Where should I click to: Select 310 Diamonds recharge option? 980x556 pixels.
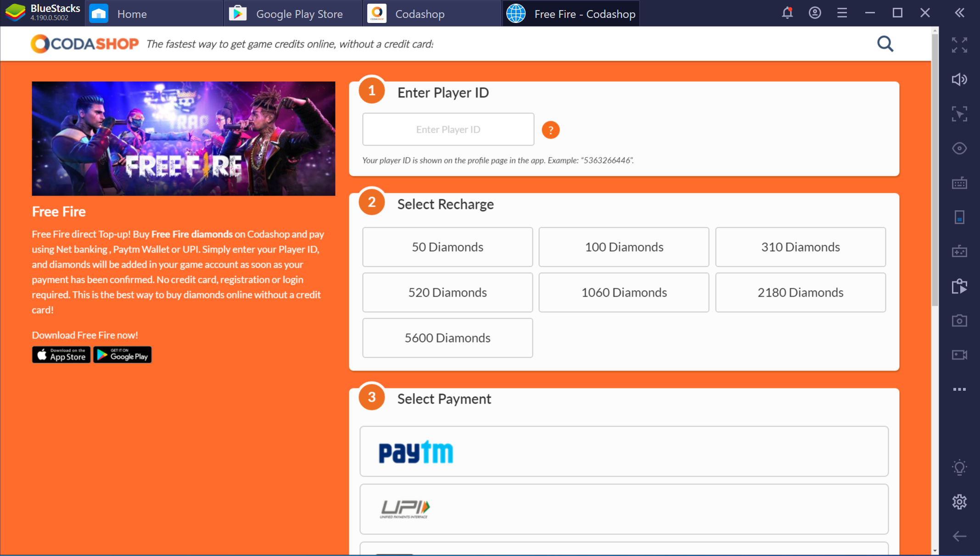click(800, 247)
